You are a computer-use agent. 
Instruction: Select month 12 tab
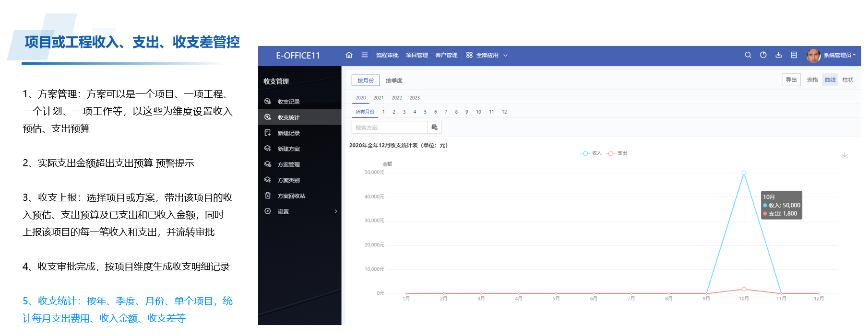(x=504, y=112)
